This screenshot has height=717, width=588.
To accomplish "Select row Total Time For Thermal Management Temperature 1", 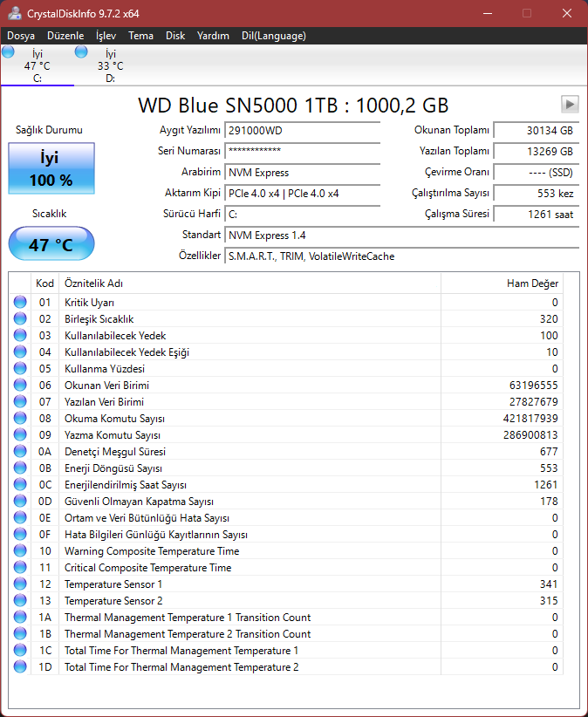I will click(x=286, y=650).
